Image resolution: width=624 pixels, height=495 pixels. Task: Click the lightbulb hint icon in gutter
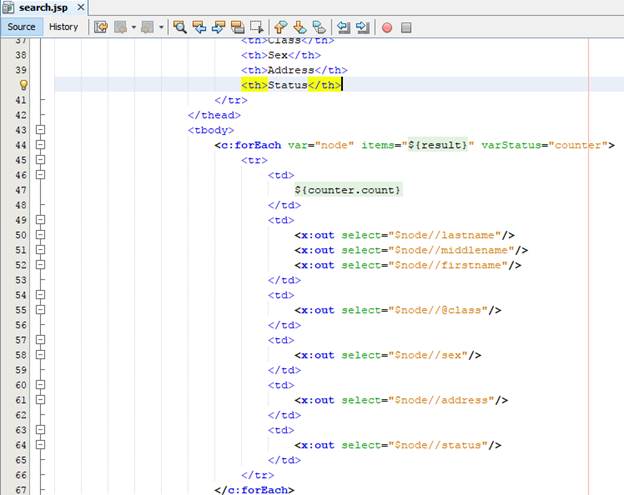23,85
